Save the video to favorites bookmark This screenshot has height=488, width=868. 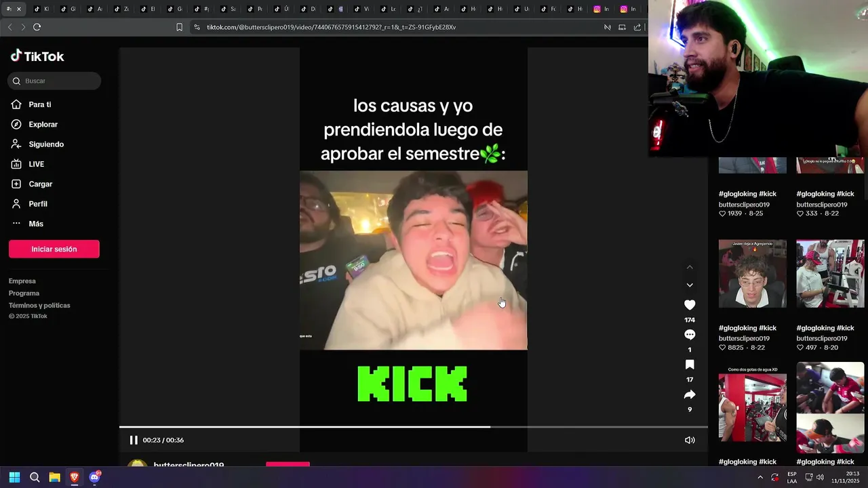(x=690, y=365)
